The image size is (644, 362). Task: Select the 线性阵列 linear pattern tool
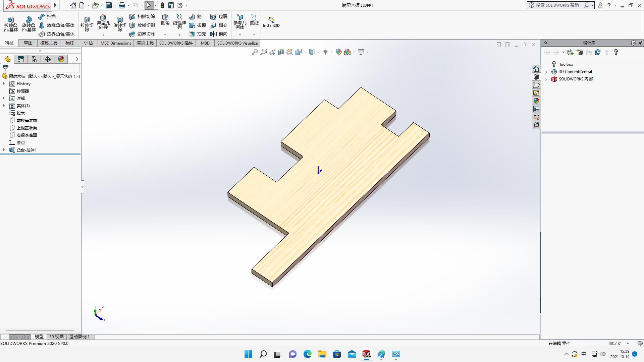[x=179, y=22]
